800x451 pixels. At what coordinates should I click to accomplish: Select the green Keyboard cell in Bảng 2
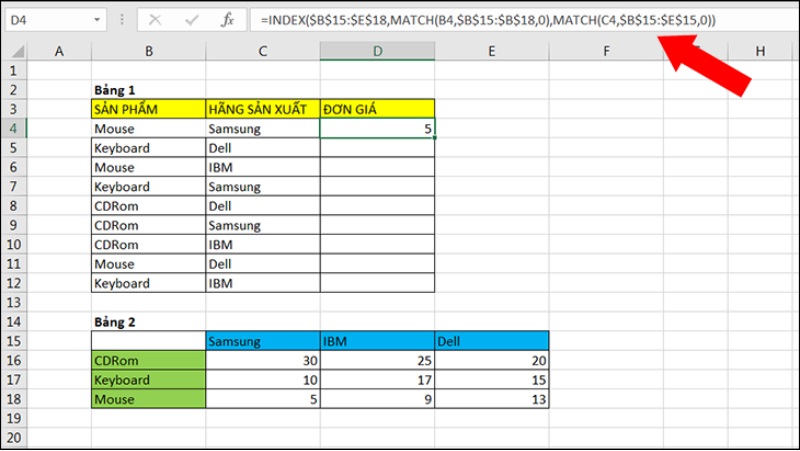pyautogui.click(x=148, y=380)
